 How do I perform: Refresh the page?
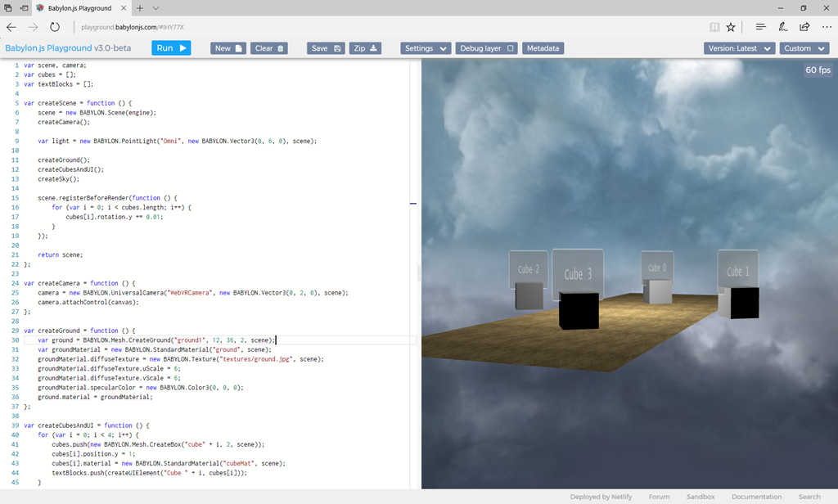tap(55, 27)
